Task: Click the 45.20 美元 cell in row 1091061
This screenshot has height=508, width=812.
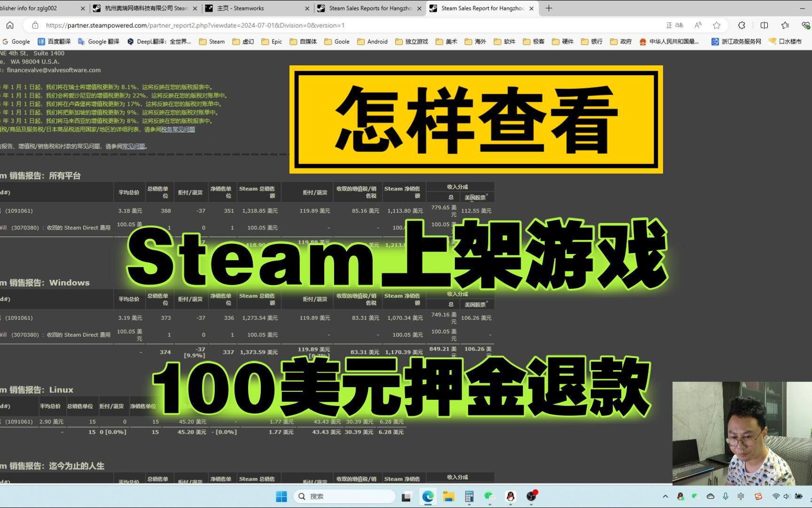Action: [193, 421]
